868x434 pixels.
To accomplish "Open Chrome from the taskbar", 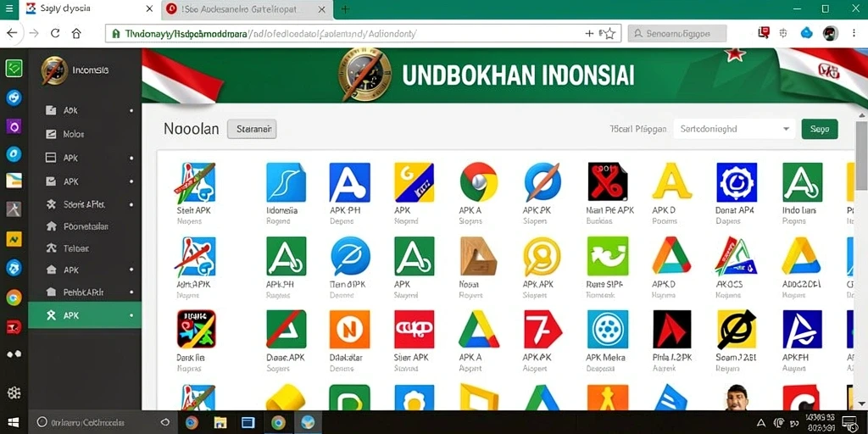I will (278, 423).
